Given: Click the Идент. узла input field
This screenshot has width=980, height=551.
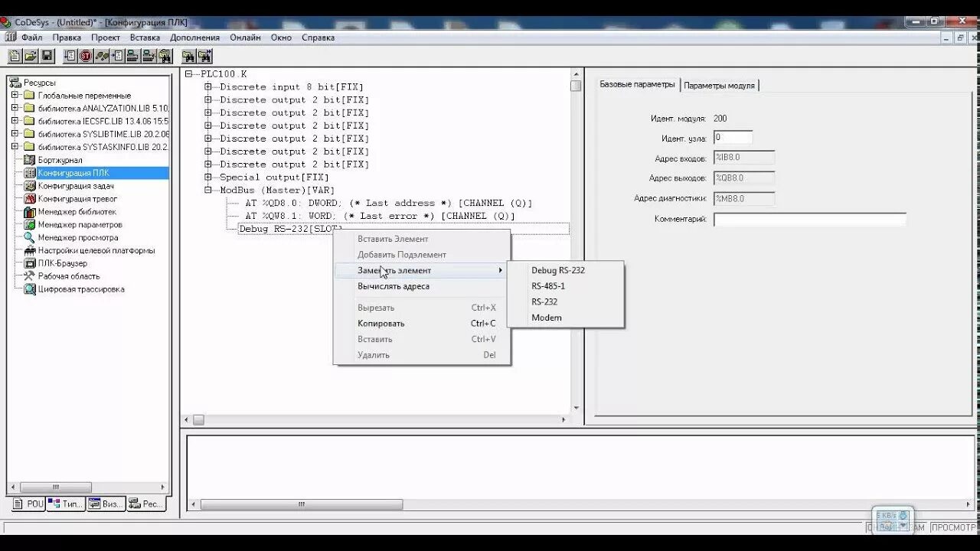Looking at the screenshot, I should (x=733, y=138).
